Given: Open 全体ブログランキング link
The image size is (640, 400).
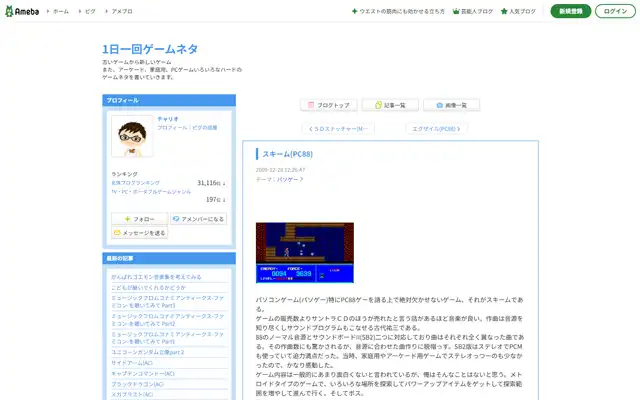Looking at the screenshot, I should point(136,183).
